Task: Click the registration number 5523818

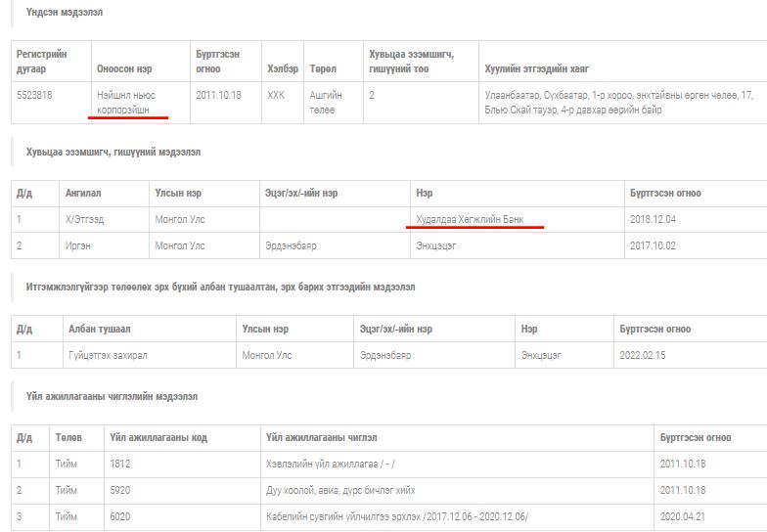Action: tap(37, 95)
